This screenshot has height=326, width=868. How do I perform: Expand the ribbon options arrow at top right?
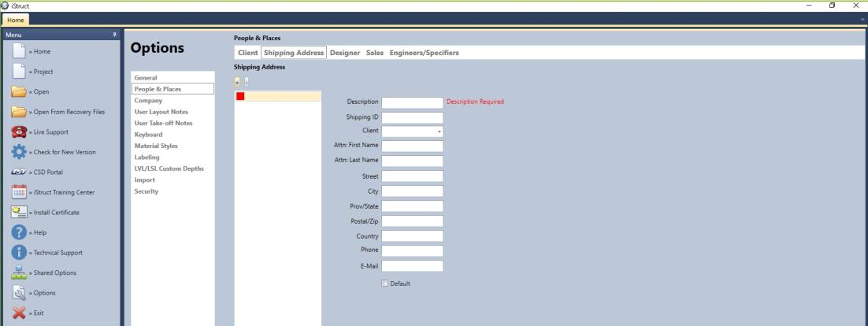click(x=862, y=20)
